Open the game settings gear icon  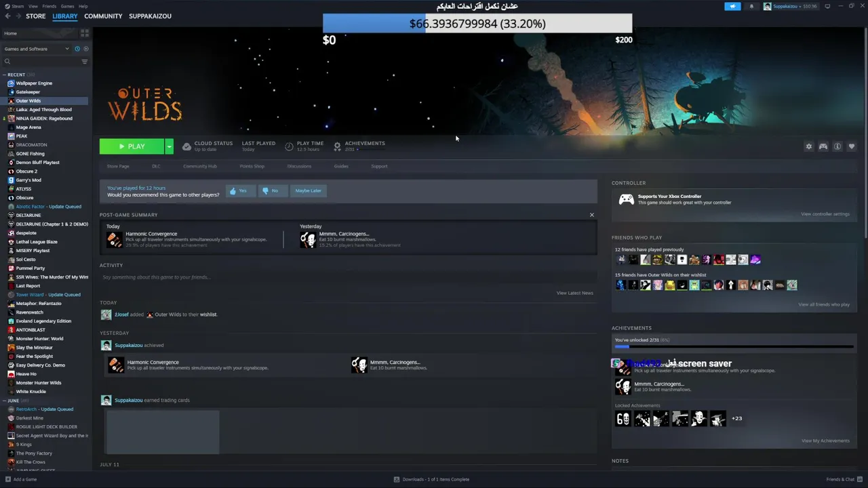pyautogui.click(x=808, y=146)
